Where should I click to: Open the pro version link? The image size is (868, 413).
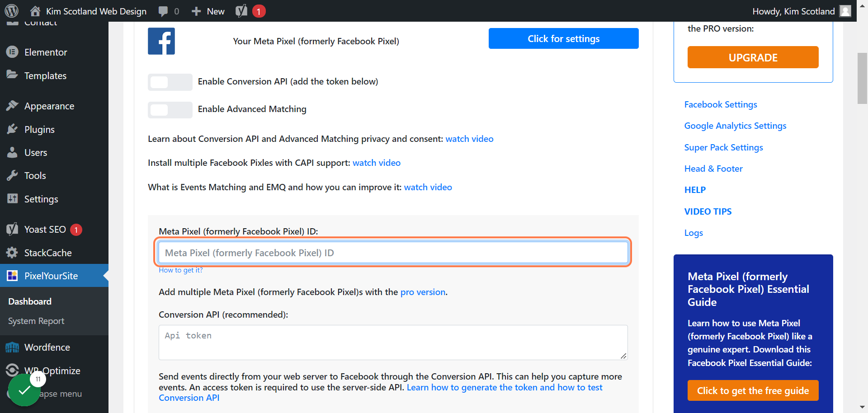423,292
